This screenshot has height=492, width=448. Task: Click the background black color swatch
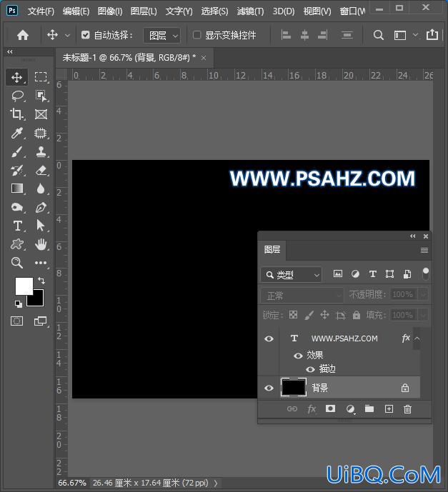[x=37, y=300]
